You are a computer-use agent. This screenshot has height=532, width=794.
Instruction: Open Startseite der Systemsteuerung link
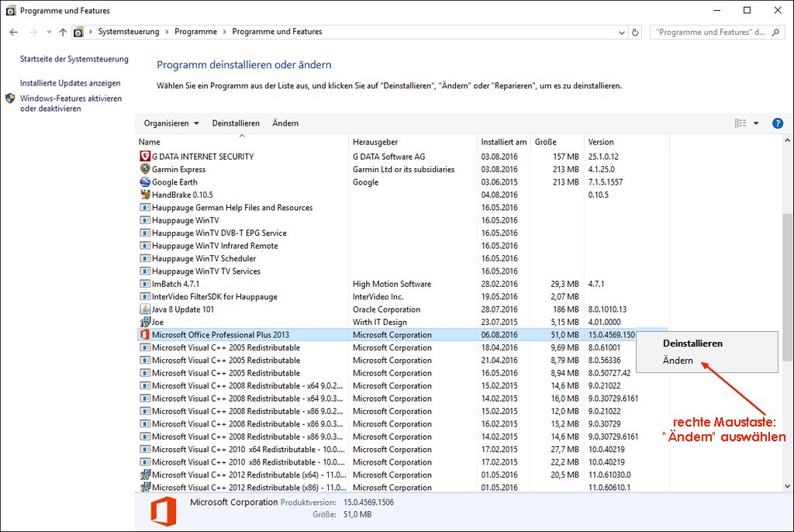pos(74,59)
